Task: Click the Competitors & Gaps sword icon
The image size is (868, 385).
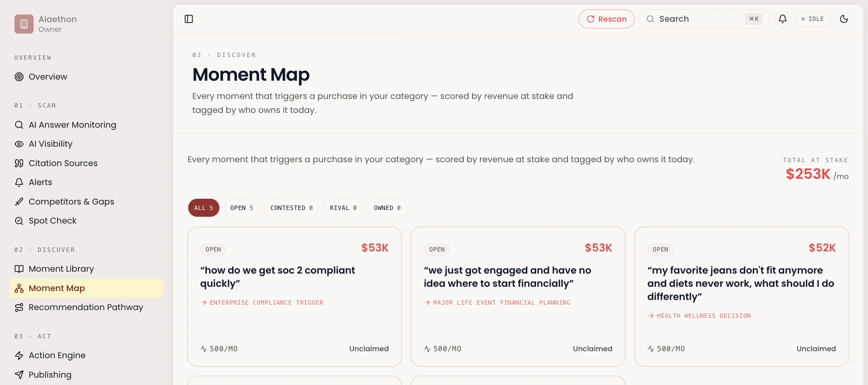Action: click(x=19, y=202)
